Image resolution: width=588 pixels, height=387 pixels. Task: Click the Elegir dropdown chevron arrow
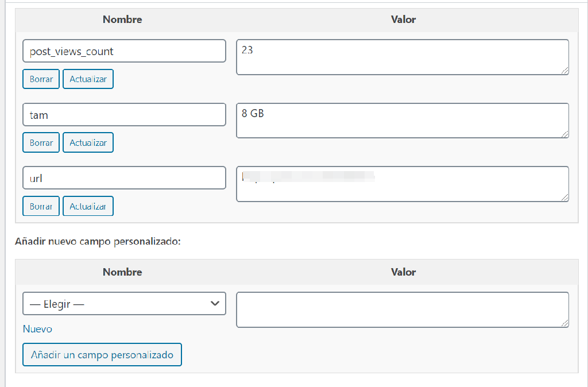pyautogui.click(x=215, y=303)
